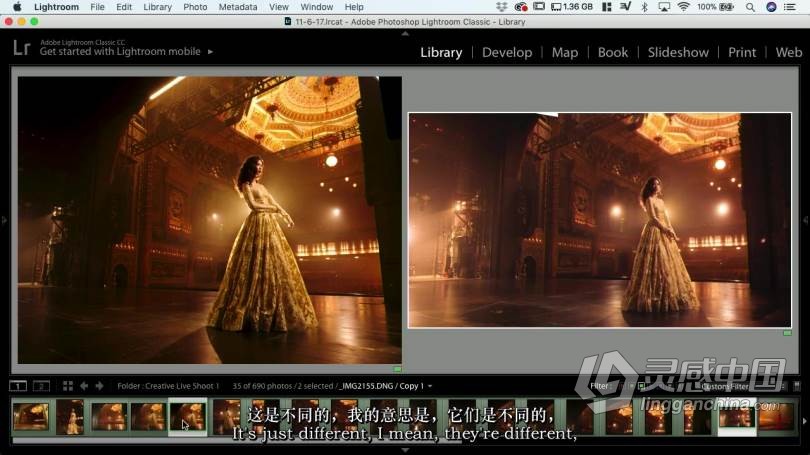Select the first filmstrip thumbnail

point(30,417)
